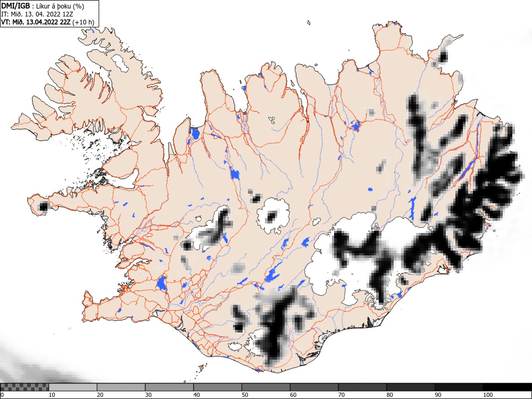
Task: Select the 30–40 percent legend swatch
Action: [x=169, y=387]
